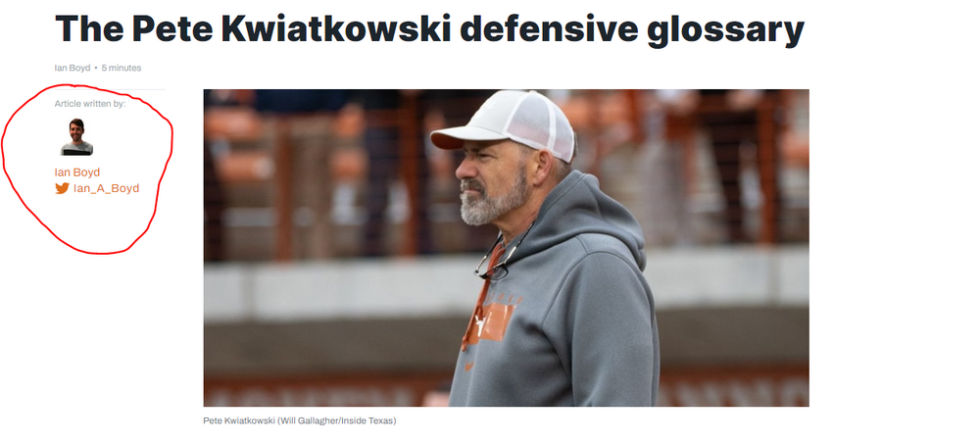
Task: Click the 'Article written by:' label
Action: (x=90, y=103)
